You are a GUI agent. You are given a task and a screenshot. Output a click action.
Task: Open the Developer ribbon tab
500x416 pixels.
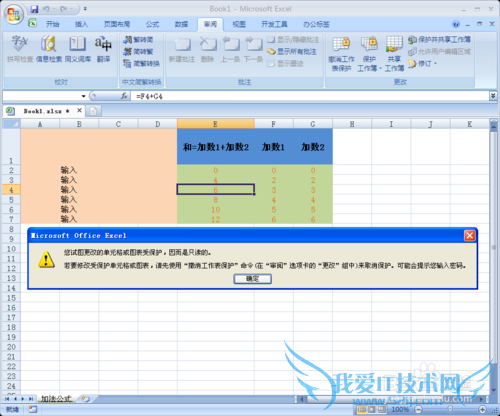(x=274, y=24)
